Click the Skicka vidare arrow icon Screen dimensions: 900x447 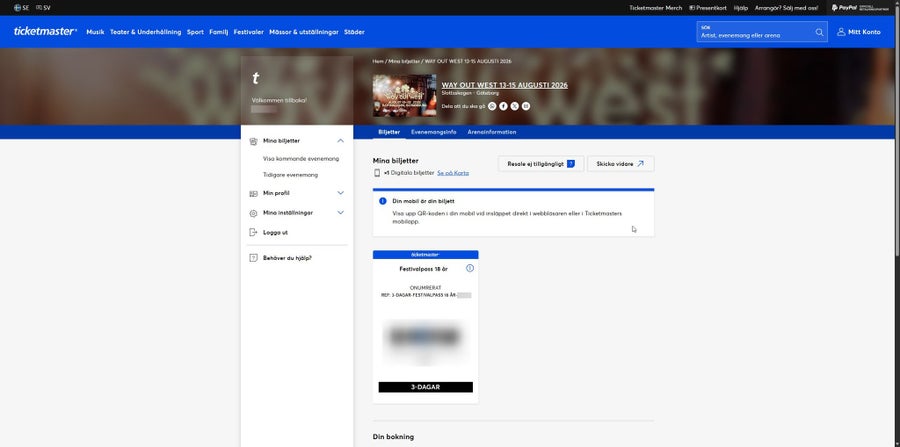641,164
